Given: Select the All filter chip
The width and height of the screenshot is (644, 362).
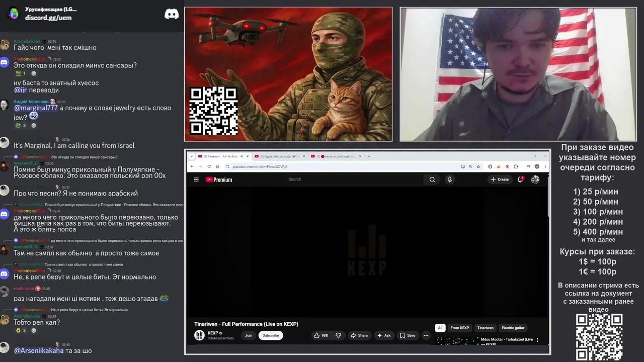Looking at the screenshot, I should (x=440, y=328).
